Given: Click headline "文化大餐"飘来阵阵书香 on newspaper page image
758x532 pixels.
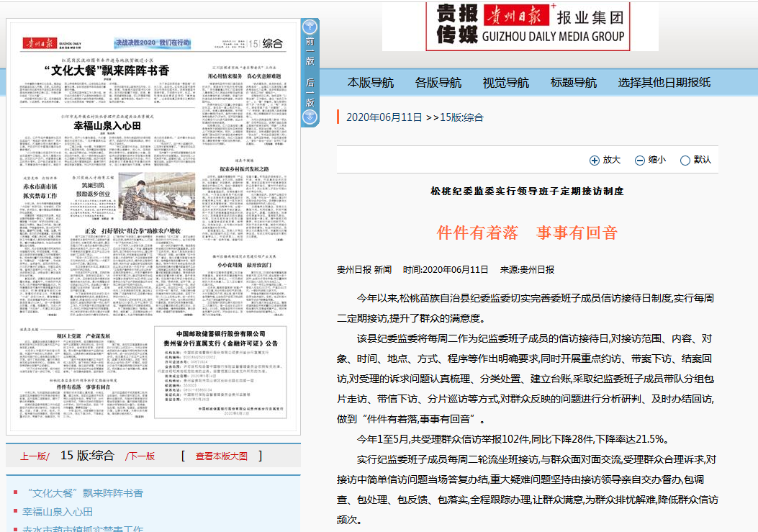Looking at the screenshot, I should tap(107, 71).
